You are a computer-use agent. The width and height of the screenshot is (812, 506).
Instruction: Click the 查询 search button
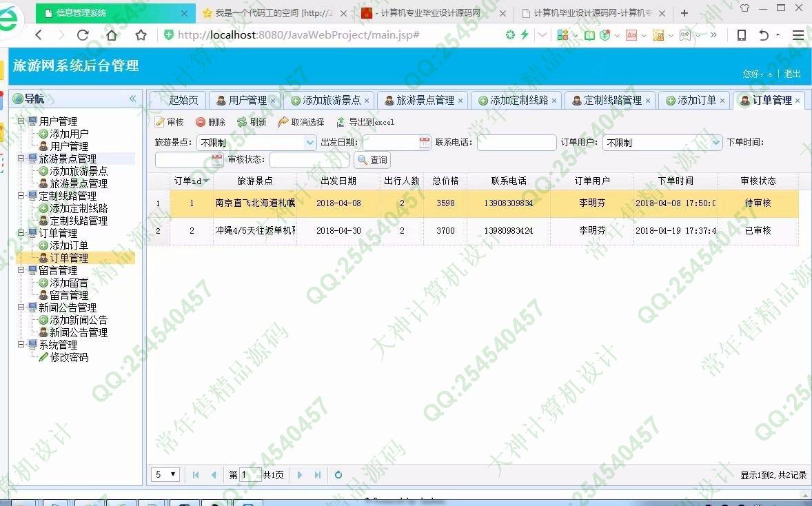[x=372, y=160]
